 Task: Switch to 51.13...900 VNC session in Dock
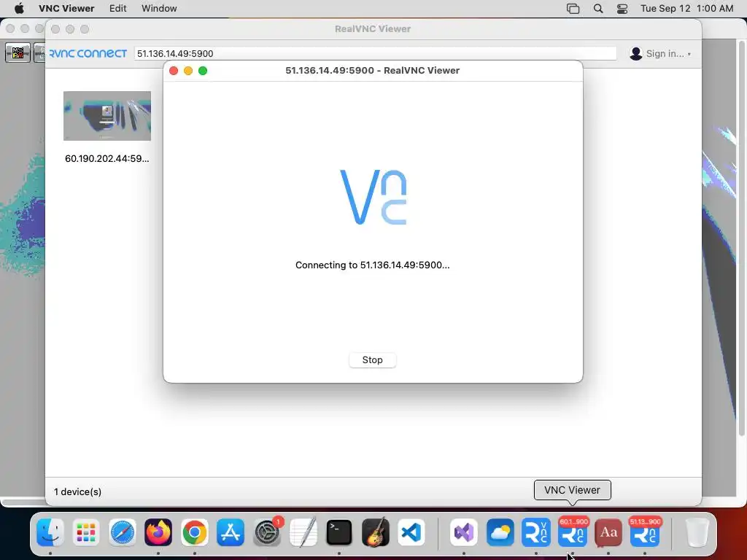[645, 532]
